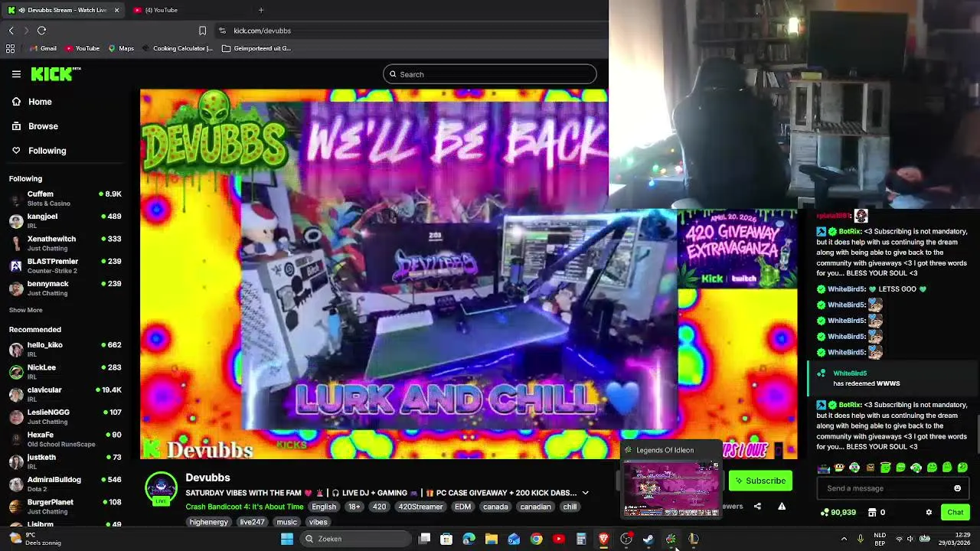The image size is (980, 551).
Task: Focus the Kick Search field
Action: 490,74
